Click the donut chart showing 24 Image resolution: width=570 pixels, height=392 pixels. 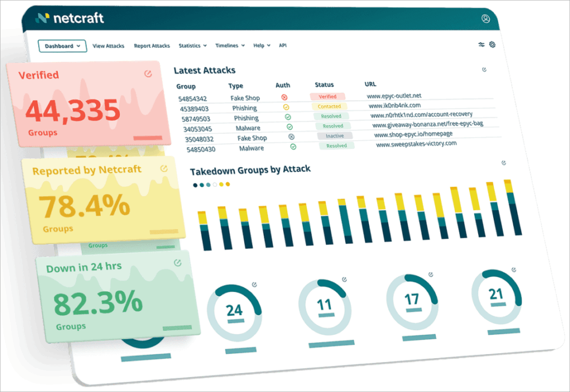234,310
